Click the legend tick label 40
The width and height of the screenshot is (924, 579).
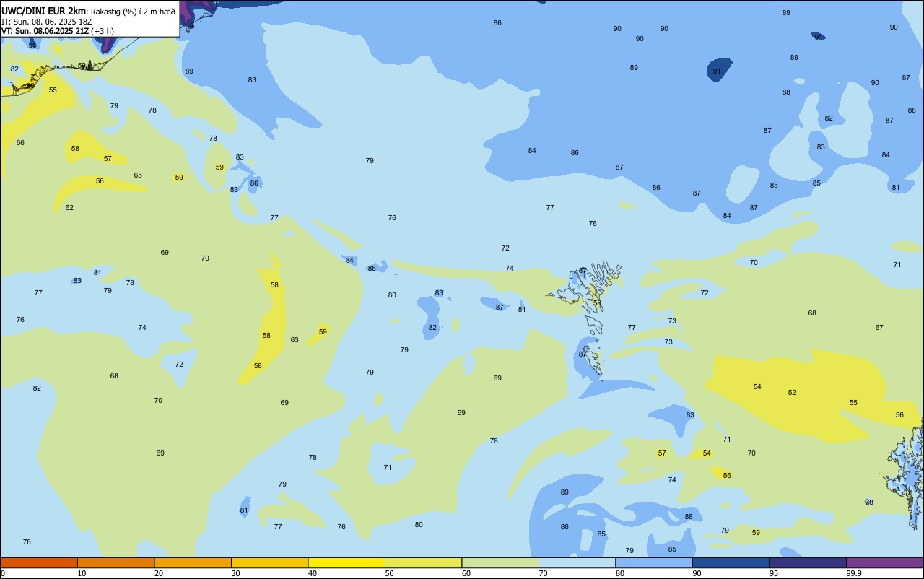click(x=313, y=573)
